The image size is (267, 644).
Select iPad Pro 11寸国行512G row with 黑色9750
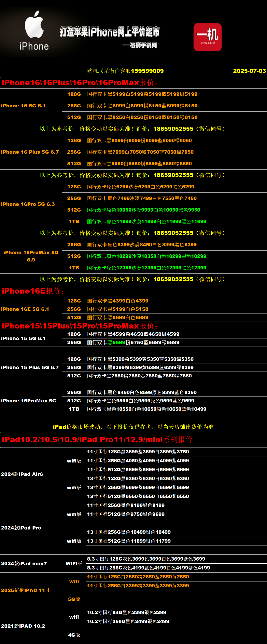[176, 514]
